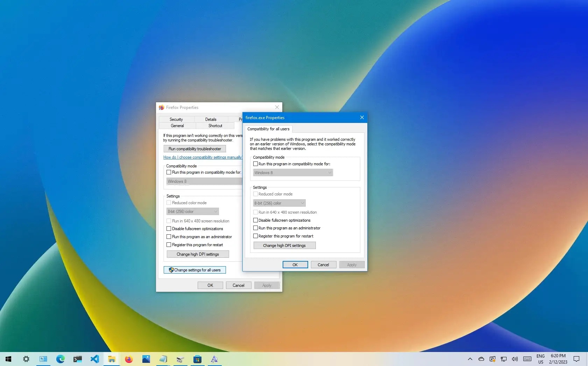Image resolution: width=588 pixels, height=366 pixels.
Task: Open Microsoft Store from taskbar
Action: 197,359
